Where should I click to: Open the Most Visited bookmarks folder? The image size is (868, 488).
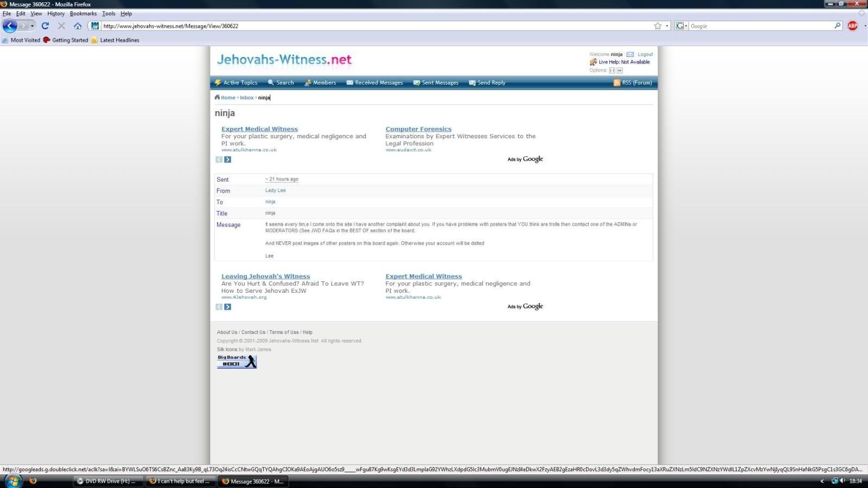(x=21, y=40)
